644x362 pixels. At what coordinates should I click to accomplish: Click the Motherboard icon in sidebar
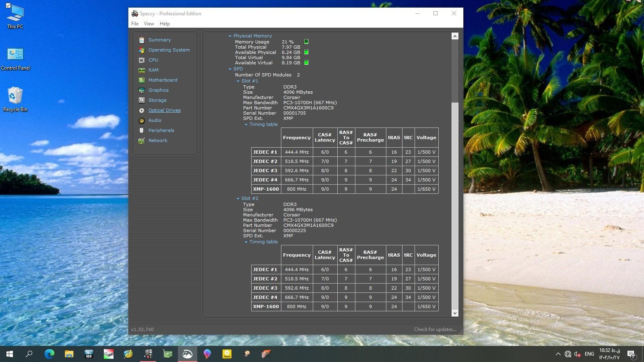pos(142,80)
